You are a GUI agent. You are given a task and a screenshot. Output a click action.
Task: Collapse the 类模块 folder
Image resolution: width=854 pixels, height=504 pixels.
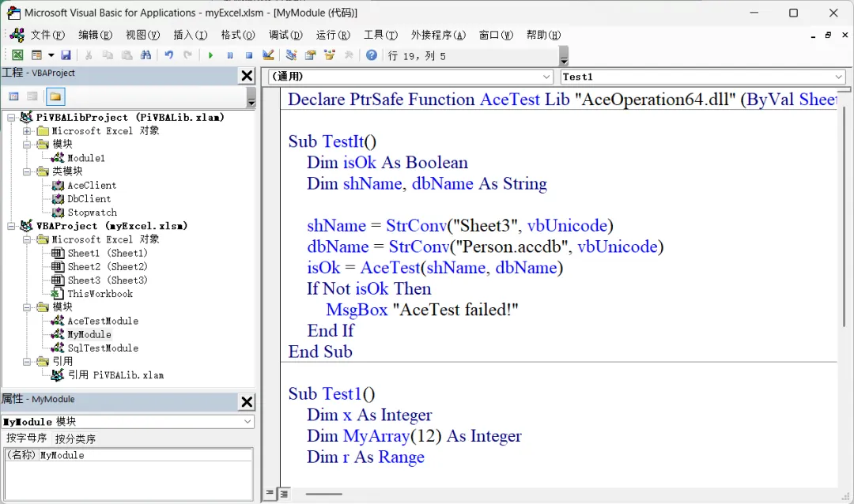27,171
